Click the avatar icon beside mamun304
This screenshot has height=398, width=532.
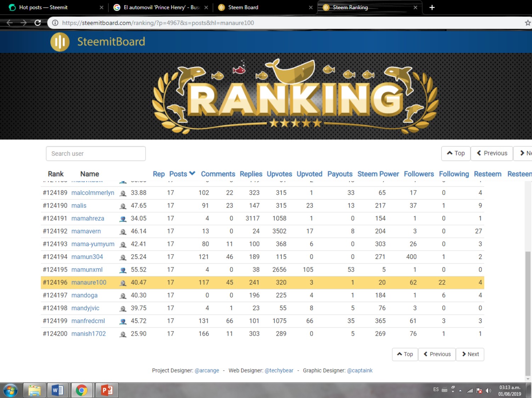coord(123,257)
